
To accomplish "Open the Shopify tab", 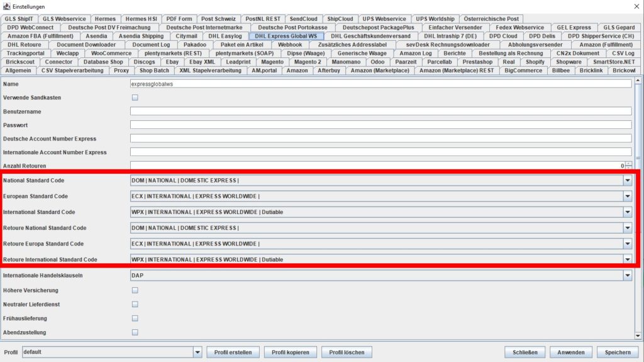I will (x=535, y=62).
